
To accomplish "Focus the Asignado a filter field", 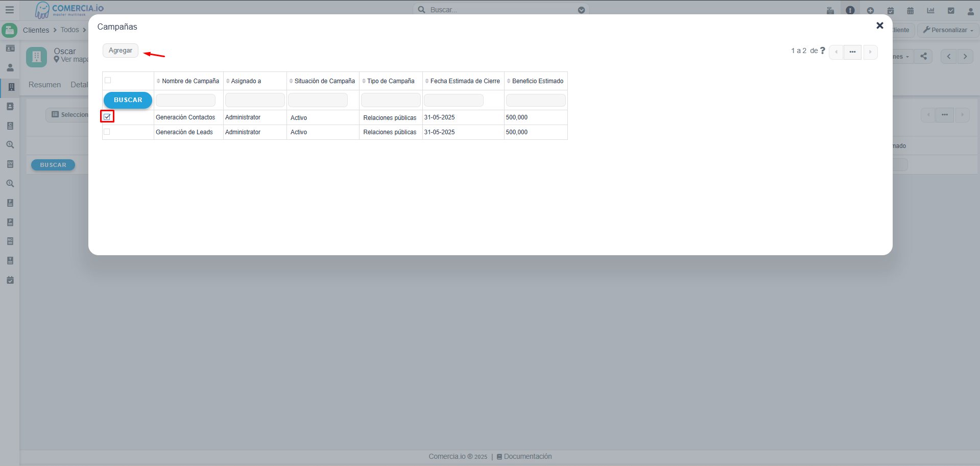I will [255, 100].
